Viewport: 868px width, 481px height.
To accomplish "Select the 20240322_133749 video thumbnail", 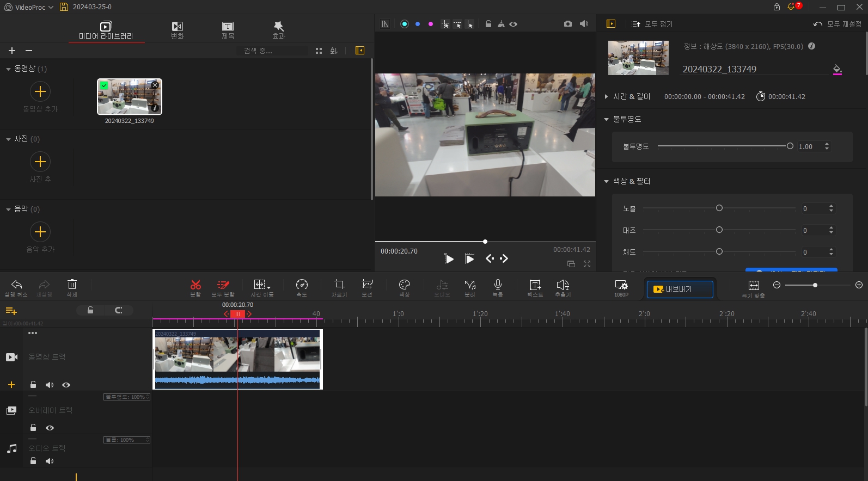I will [x=130, y=97].
